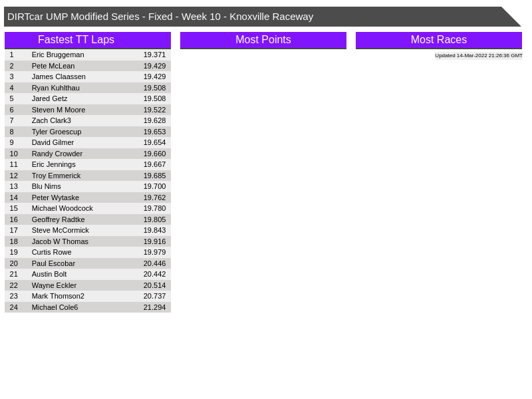Viewport: 532px width, 399px height.
Task: Open the Most Points section header
Action: click(263, 40)
